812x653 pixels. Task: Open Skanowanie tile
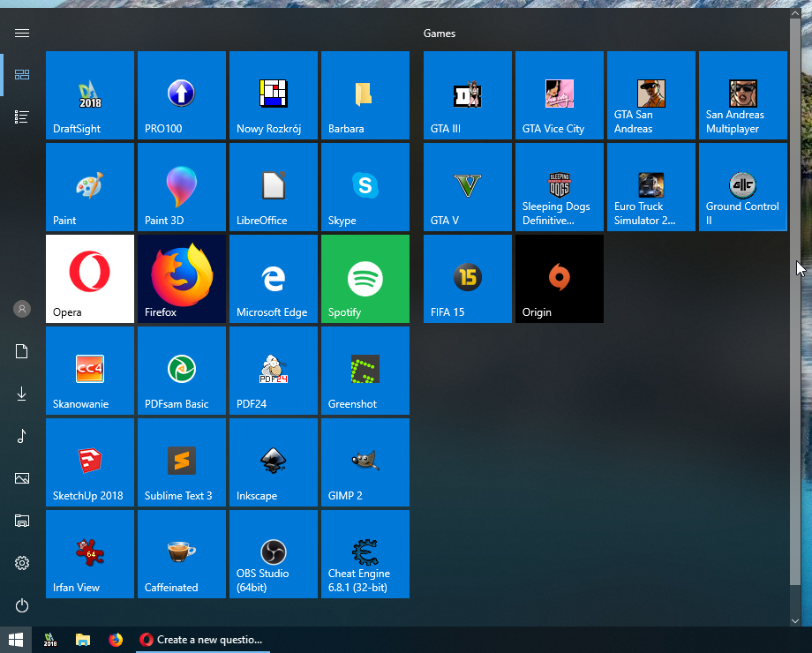point(90,371)
